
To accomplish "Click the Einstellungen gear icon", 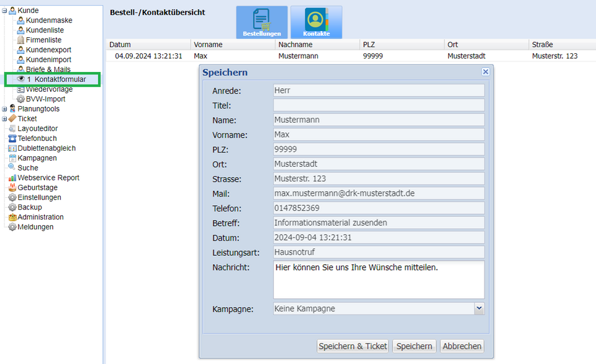I will pos(12,197).
